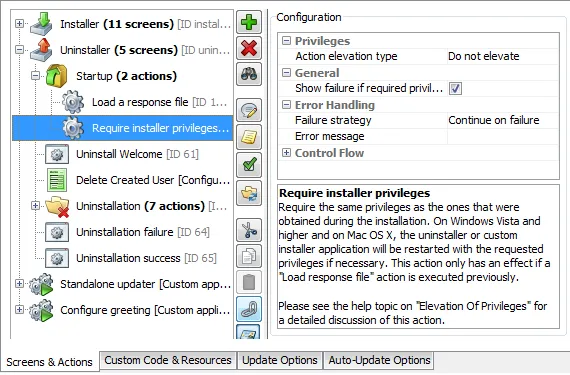The image size is (570, 375).
Task: Open the Custom Code & Resources tab
Action: pyautogui.click(x=168, y=360)
